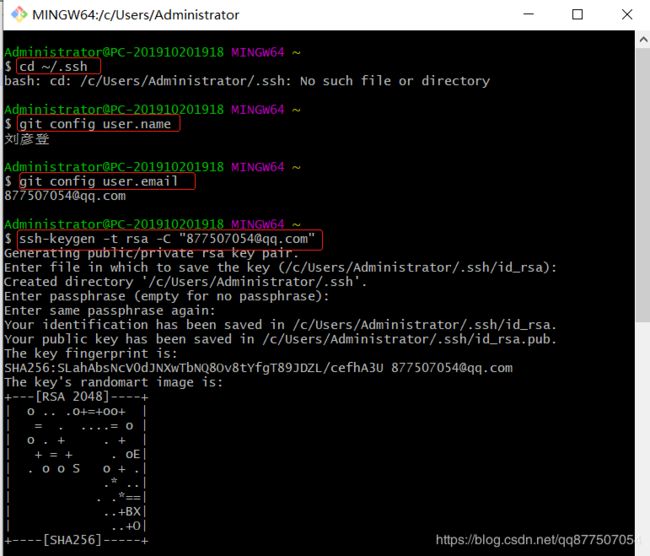Click the window title MINGW64:/c/Users/Administrator

136,15
